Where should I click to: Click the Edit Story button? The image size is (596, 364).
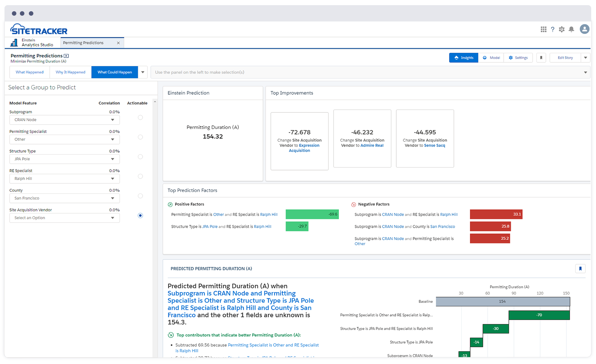pyautogui.click(x=565, y=58)
